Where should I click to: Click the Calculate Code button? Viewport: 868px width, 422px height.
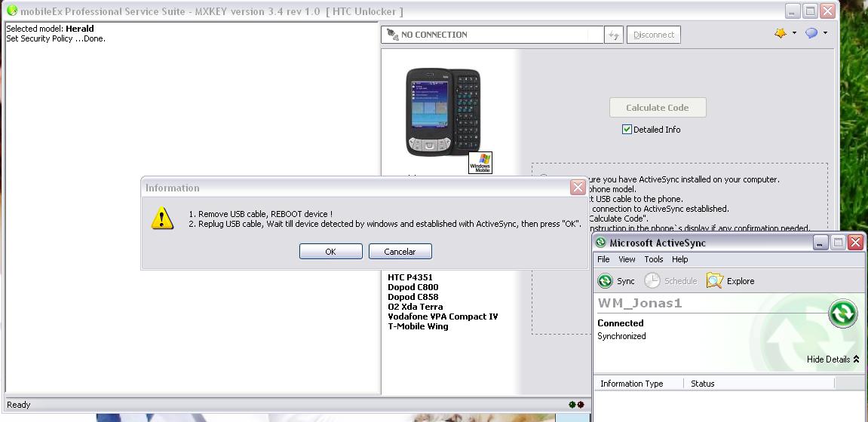click(x=657, y=107)
